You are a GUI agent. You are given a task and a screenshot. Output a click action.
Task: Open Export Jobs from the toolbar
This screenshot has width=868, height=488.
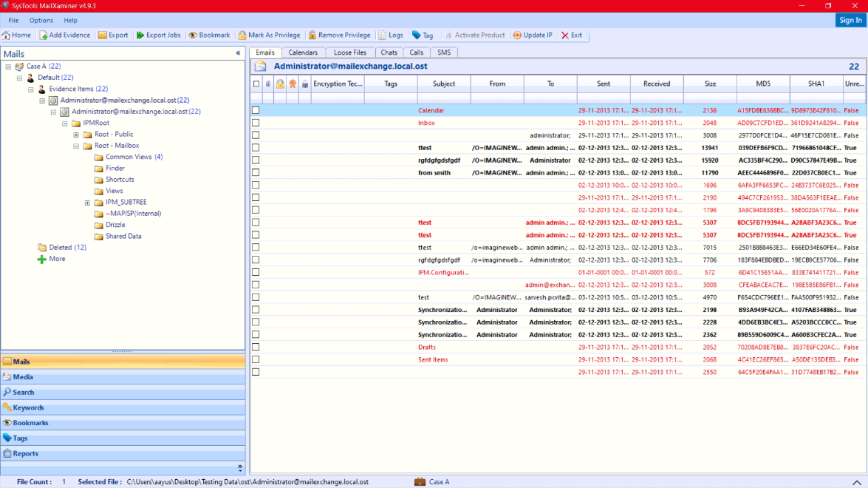[158, 35]
